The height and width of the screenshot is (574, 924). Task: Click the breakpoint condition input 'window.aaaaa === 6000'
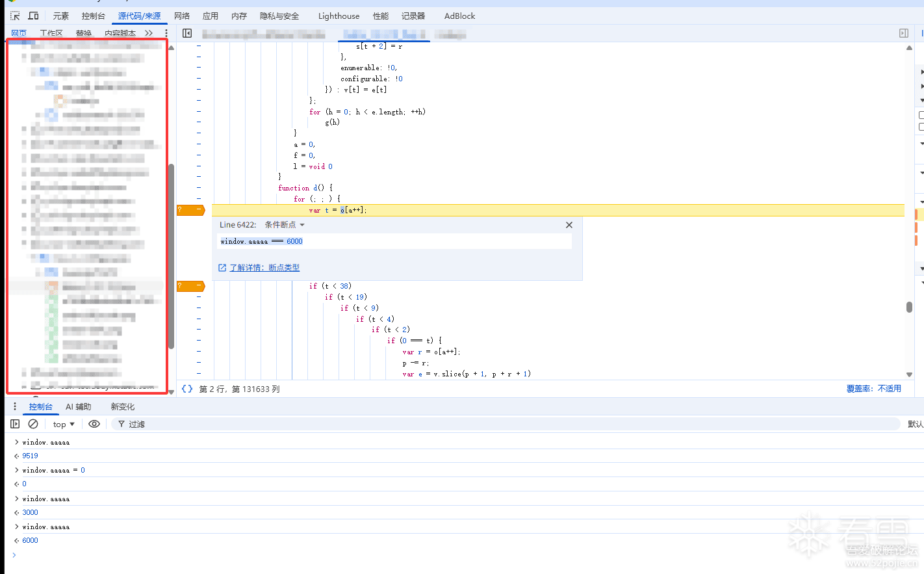pos(394,242)
